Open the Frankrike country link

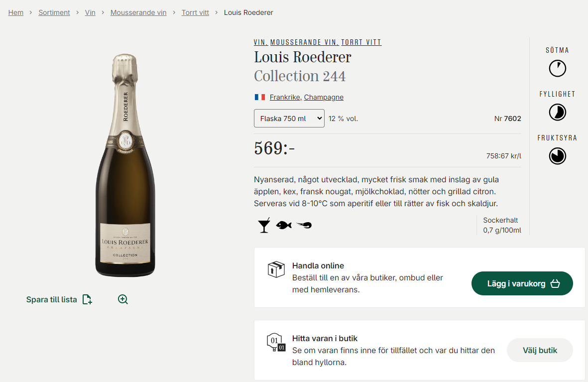pos(285,97)
